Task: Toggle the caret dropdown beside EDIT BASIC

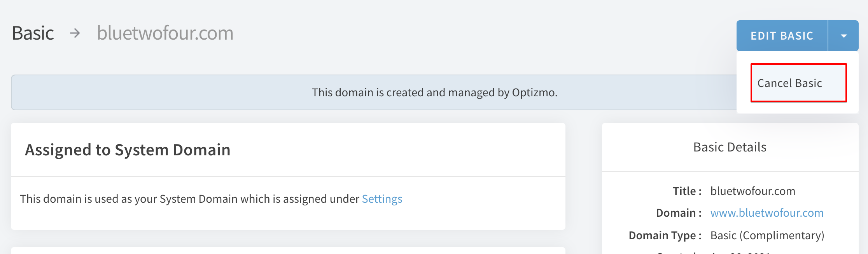Action: [843, 36]
